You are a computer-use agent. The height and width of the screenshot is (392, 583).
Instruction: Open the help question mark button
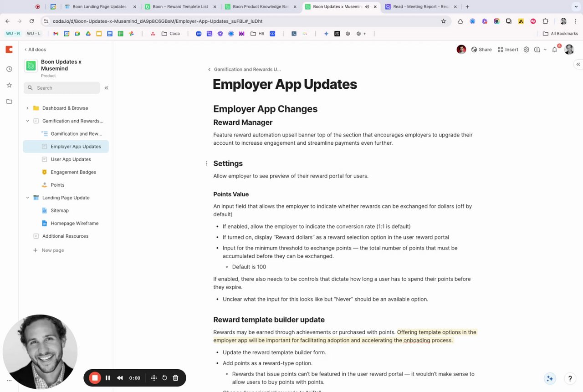570,378
